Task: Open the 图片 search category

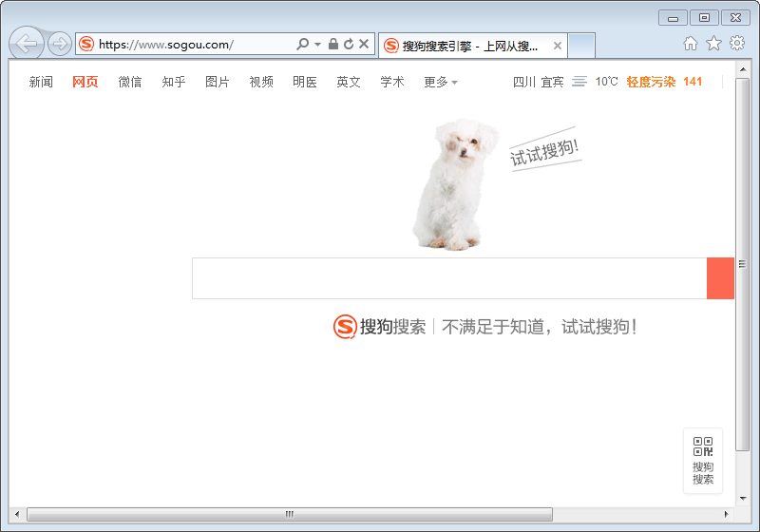Action: [x=218, y=82]
